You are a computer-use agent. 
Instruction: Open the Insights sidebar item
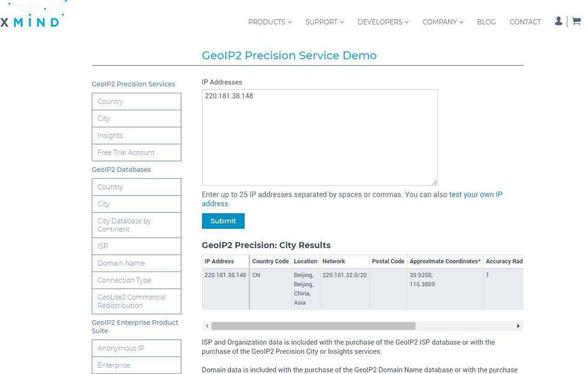pos(136,136)
